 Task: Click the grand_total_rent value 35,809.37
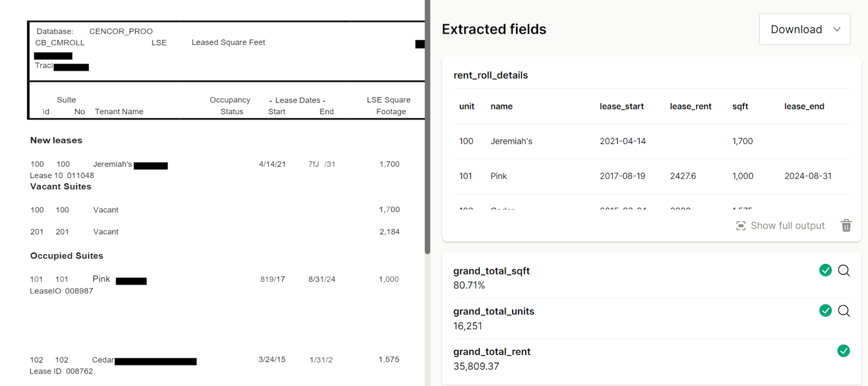click(x=476, y=366)
